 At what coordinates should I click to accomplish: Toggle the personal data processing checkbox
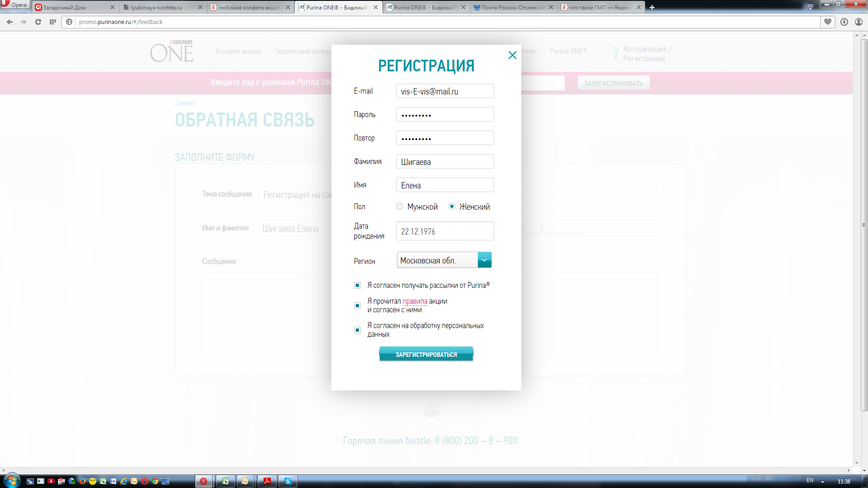click(357, 330)
